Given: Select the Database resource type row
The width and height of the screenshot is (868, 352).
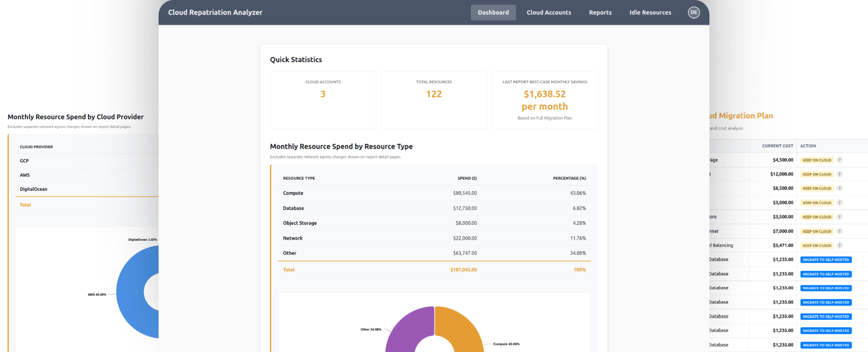Looking at the screenshot, I should 434,208.
